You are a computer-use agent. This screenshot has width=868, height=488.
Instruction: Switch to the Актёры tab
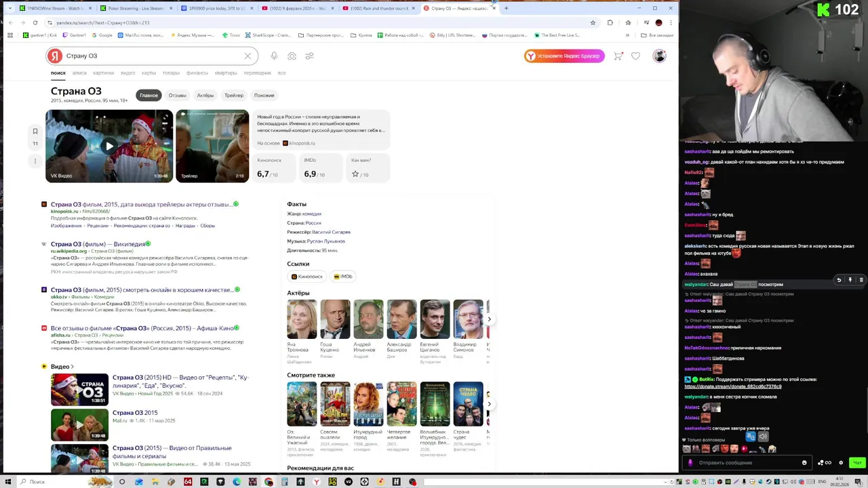pyautogui.click(x=205, y=96)
